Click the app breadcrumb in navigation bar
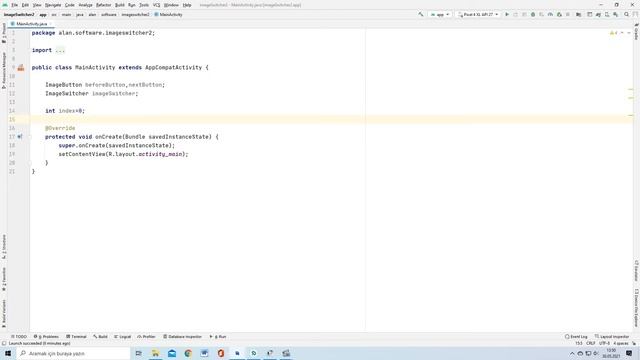The image size is (640, 360). point(43,15)
